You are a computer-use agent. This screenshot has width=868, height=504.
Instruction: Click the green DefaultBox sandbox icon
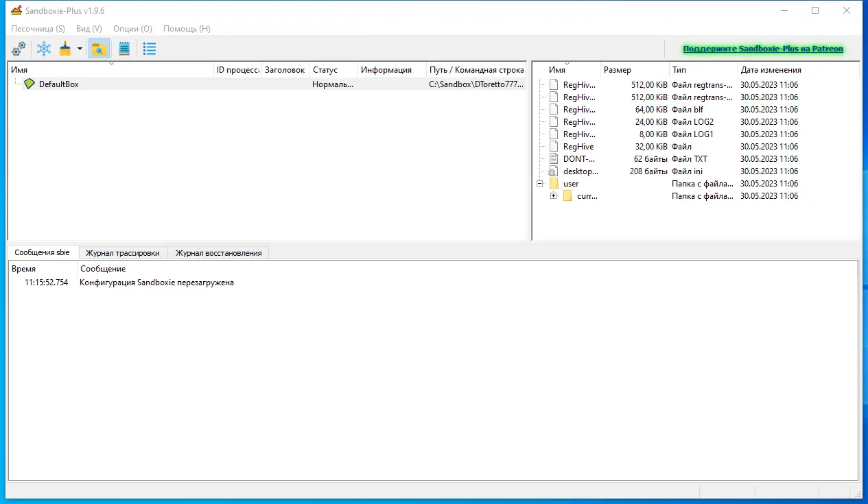[x=29, y=84]
